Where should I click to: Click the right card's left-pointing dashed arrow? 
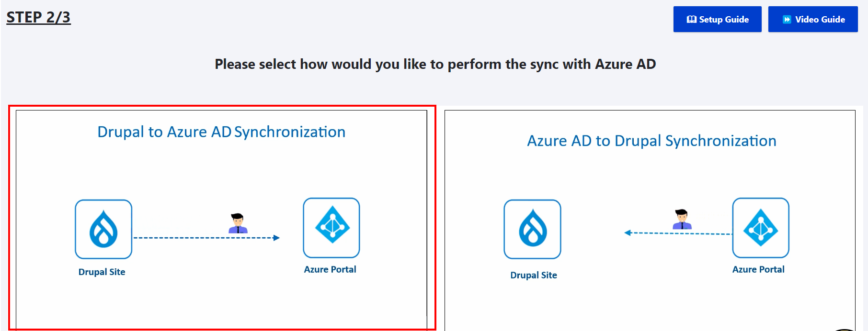pos(678,233)
